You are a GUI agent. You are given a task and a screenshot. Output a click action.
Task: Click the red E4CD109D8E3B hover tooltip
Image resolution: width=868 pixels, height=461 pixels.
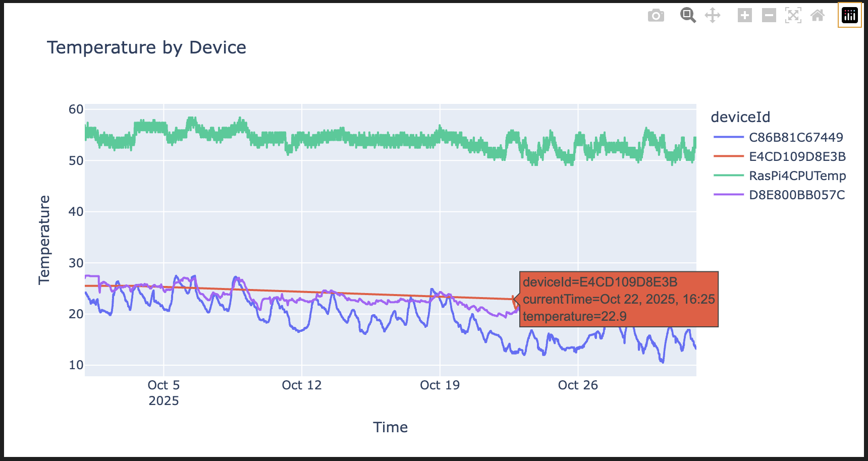(x=618, y=299)
